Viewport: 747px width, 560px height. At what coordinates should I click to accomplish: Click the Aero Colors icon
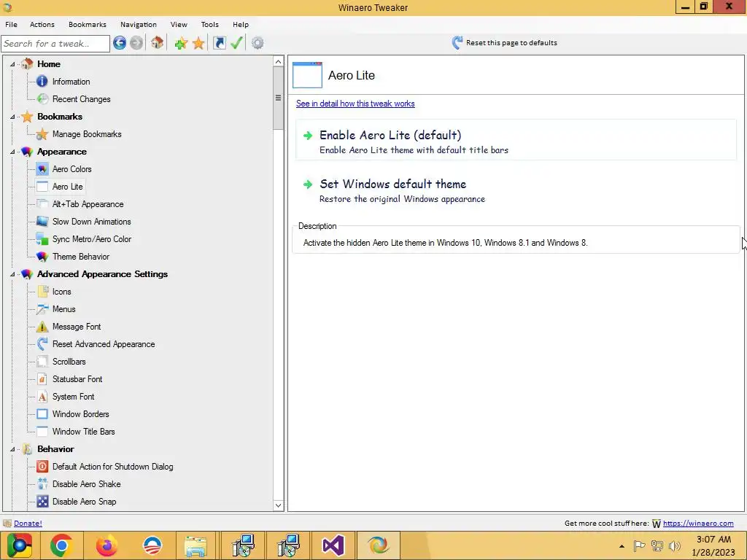(42, 169)
